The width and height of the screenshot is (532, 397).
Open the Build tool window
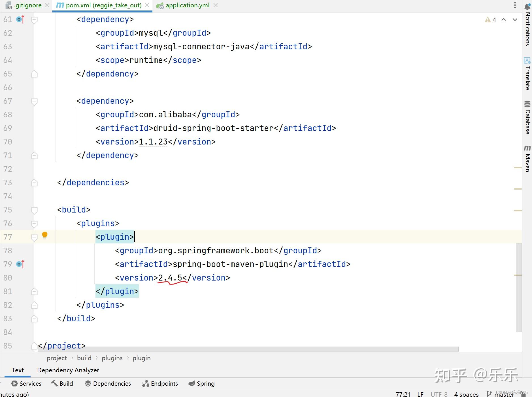coord(62,383)
